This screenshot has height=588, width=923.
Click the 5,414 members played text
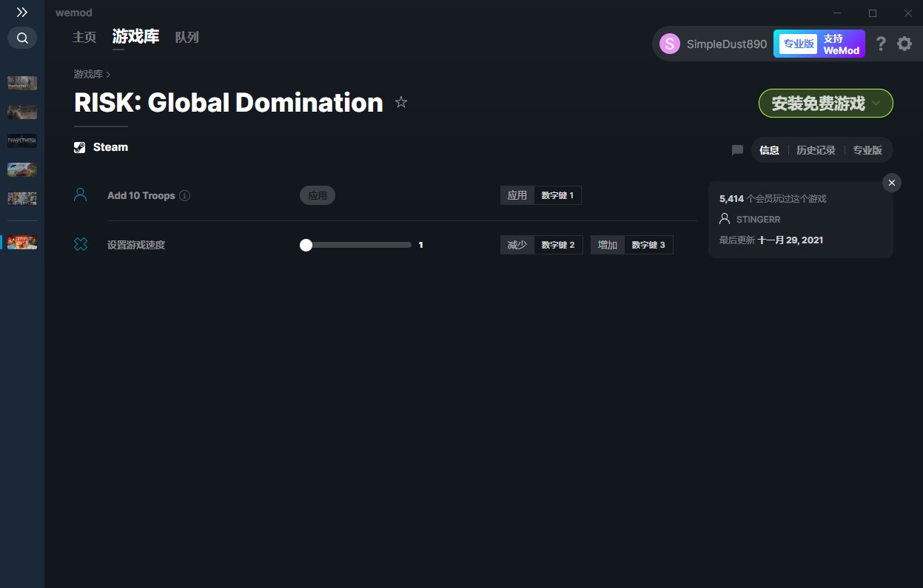[773, 199]
